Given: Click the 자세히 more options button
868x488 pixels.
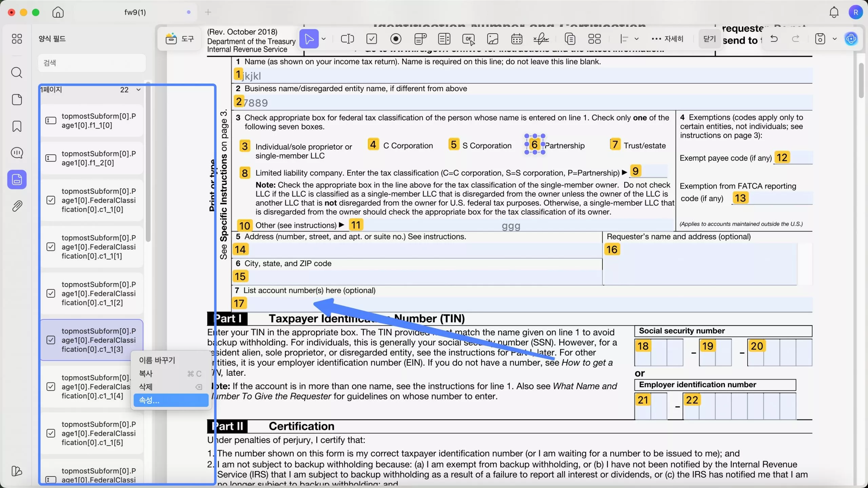Looking at the screenshot, I should coord(667,39).
